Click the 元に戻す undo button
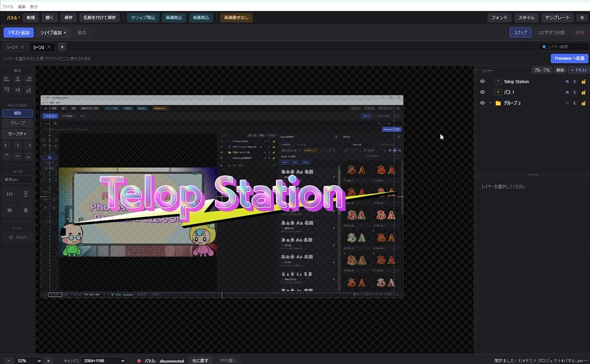This screenshot has height=364, width=590. (x=200, y=361)
